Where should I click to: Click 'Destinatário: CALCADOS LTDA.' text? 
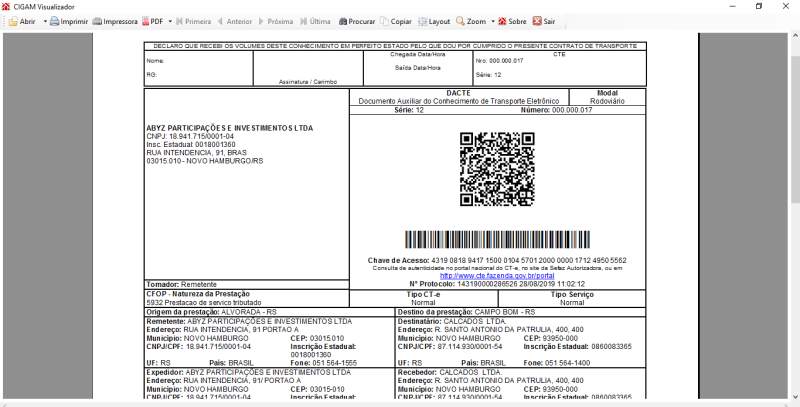coord(452,321)
